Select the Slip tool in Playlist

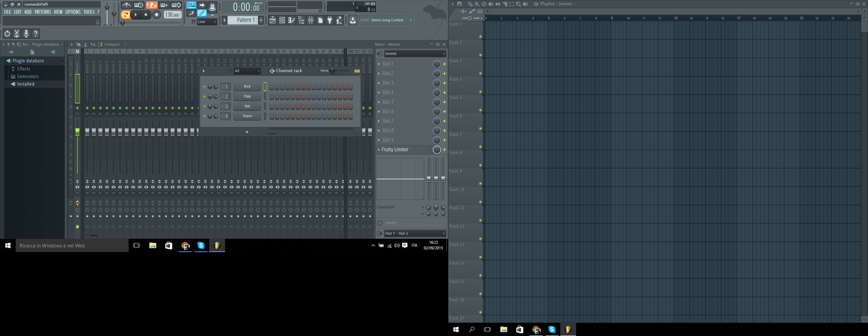click(x=498, y=4)
